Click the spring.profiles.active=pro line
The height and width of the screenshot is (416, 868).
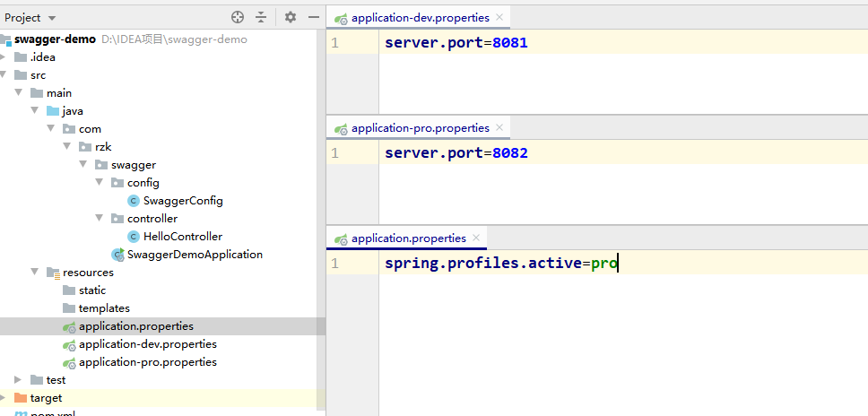click(x=501, y=263)
